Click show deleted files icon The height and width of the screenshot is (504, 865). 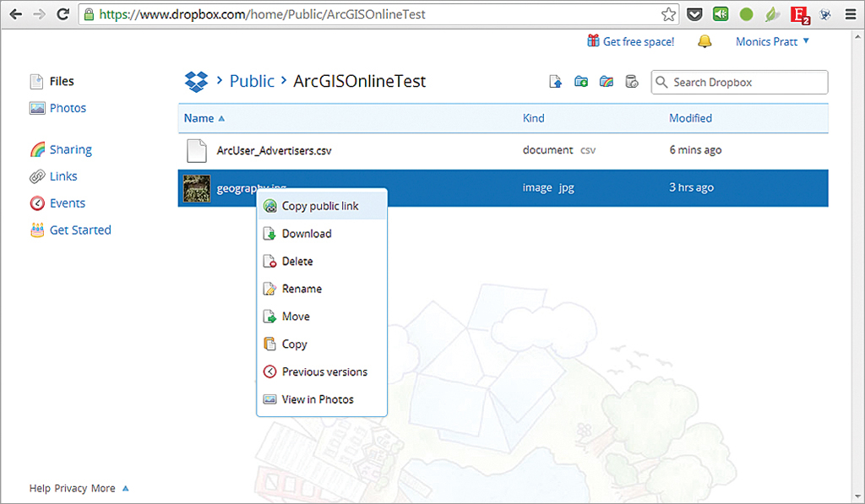[x=632, y=82]
